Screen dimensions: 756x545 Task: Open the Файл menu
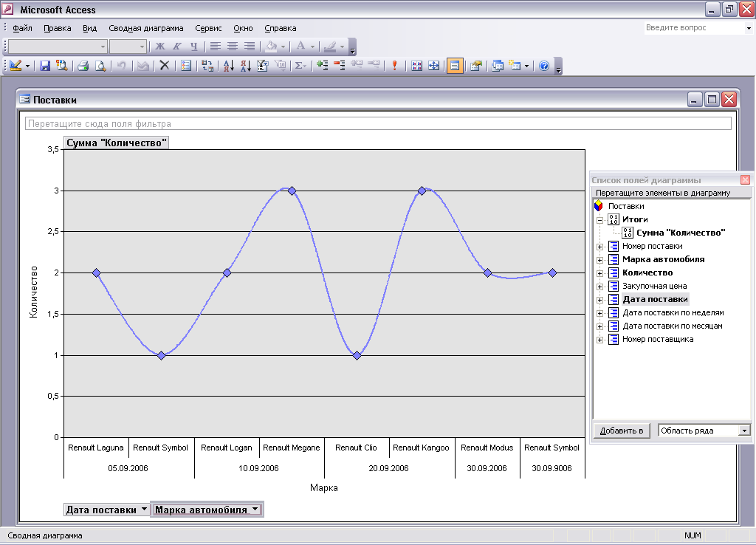point(22,28)
